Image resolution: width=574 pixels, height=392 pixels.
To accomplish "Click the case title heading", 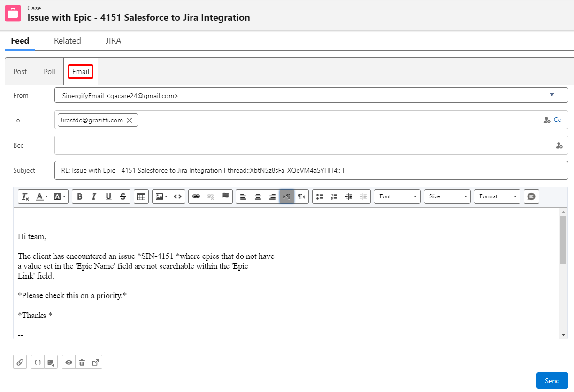I will [139, 18].
